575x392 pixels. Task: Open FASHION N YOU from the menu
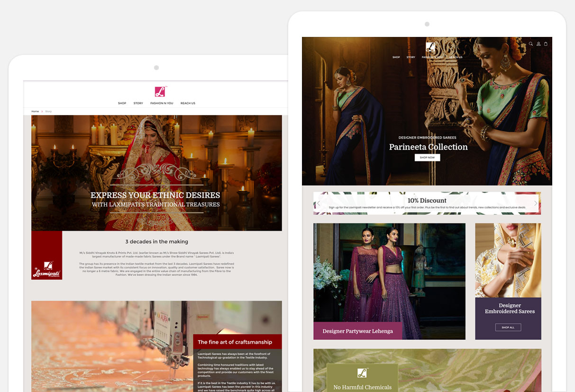(432, 57)
